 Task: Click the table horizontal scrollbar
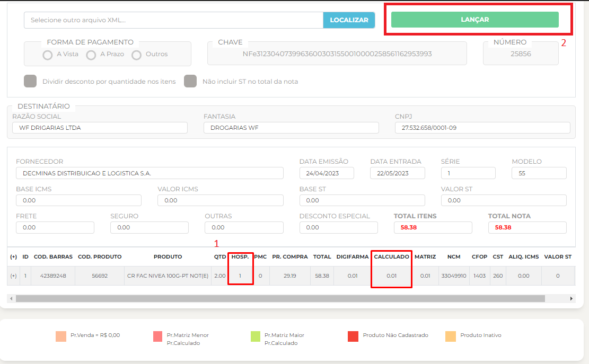pyautogui.click(x=280, y=298)
